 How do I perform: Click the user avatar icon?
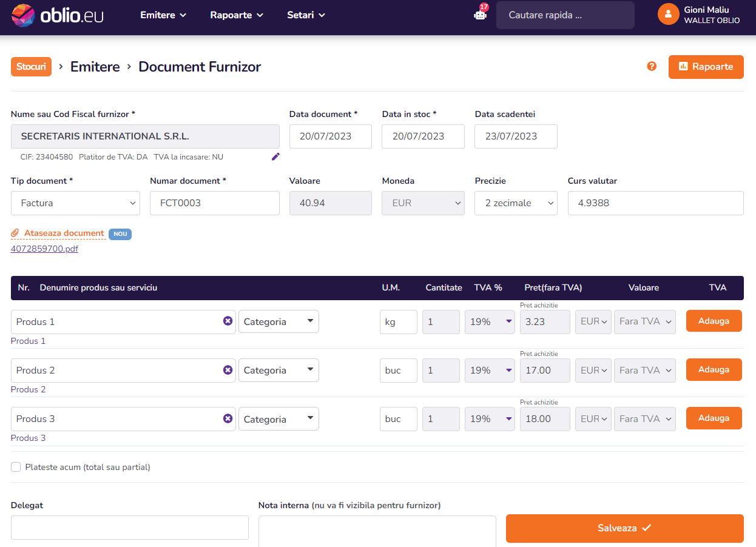pyautogui.click(x=668, y=14)
